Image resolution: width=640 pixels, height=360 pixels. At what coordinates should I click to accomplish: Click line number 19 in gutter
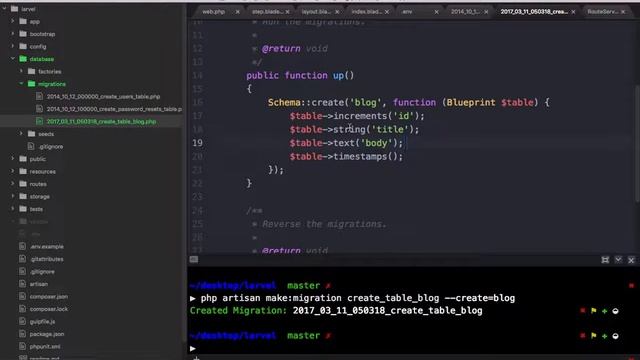point(198,143)
